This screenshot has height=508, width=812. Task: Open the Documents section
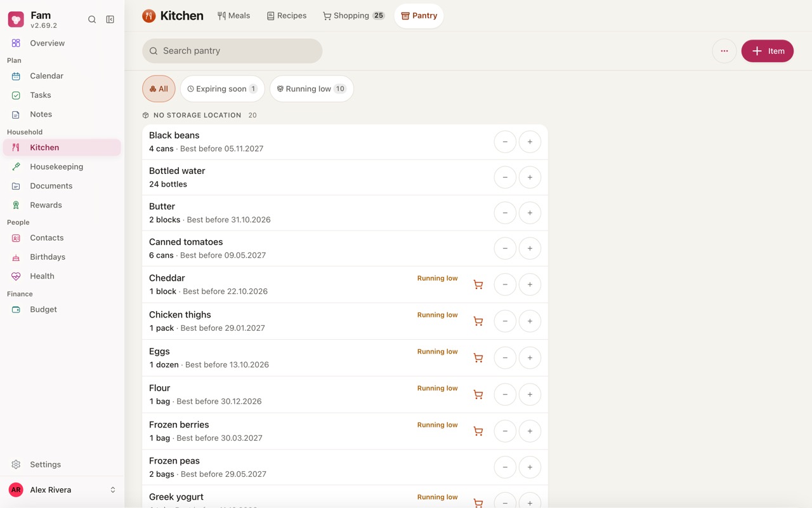point(62,186)
